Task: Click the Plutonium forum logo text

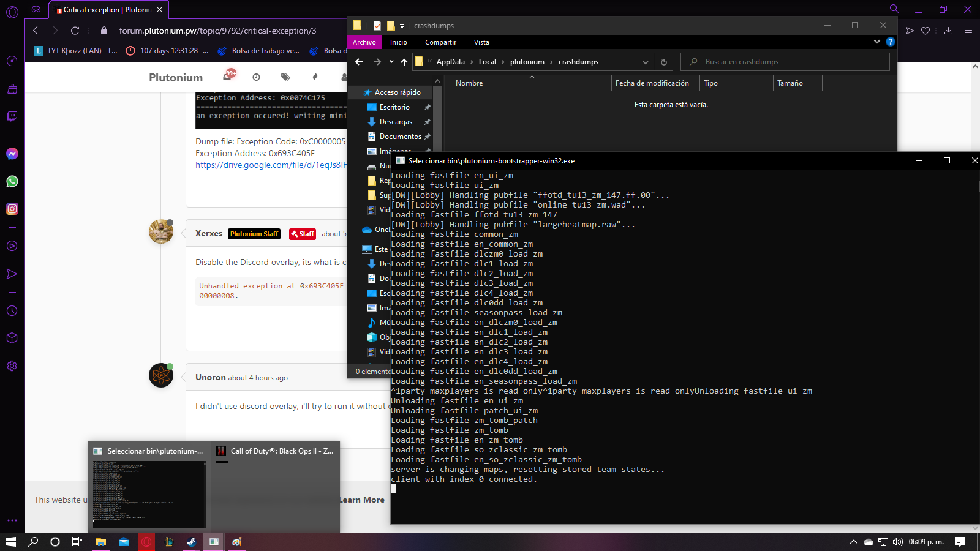Action: click(176, 77)
